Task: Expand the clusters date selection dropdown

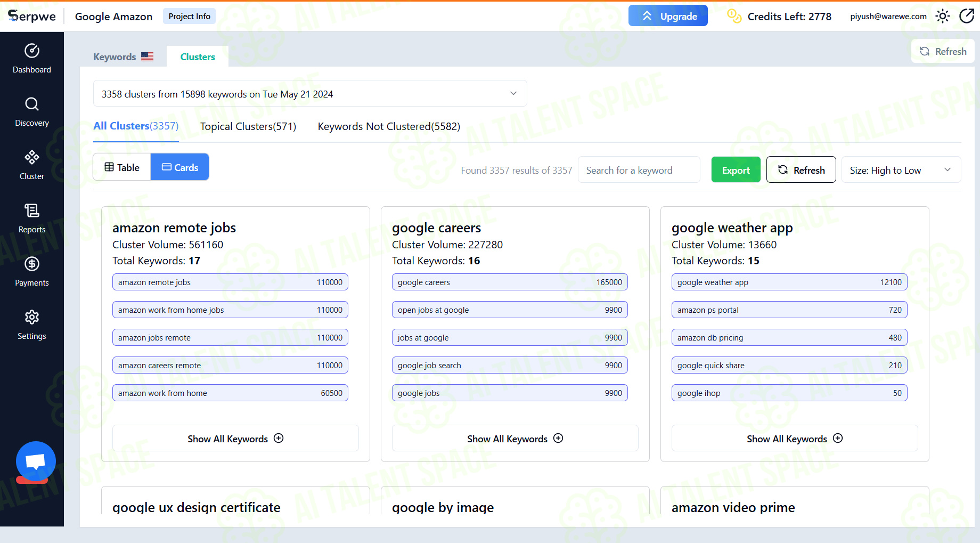Action: (310, 94)
